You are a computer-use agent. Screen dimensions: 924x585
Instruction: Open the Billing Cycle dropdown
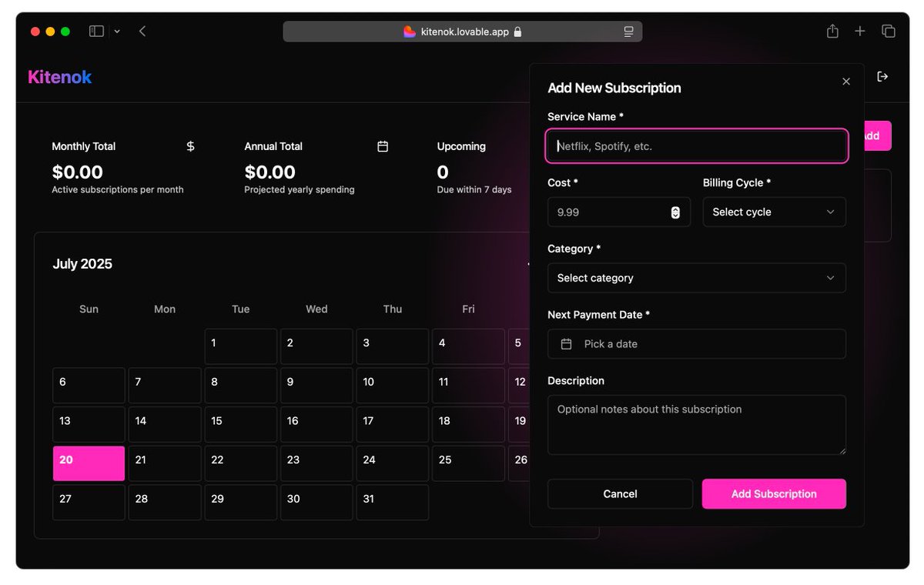click(x=774, y=212)
